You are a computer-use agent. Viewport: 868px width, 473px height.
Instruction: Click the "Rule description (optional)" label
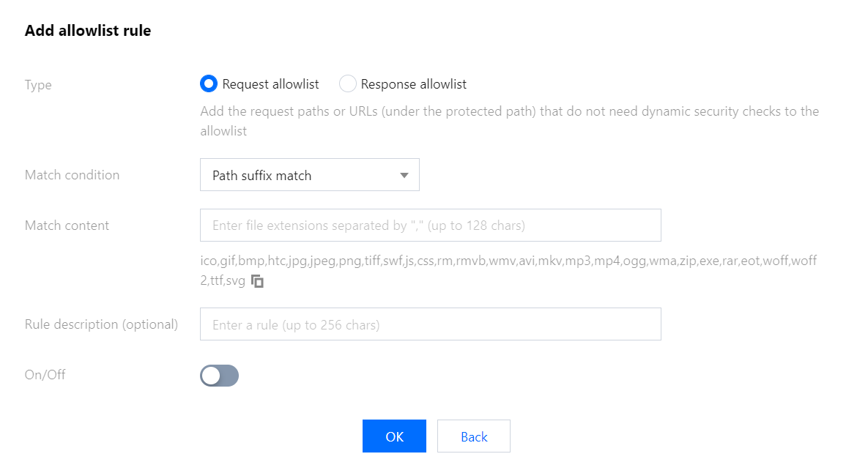click(101, 324)
